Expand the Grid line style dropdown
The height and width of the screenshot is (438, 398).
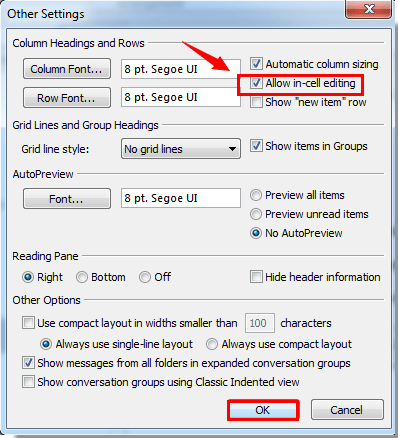click(x=181, y=149)
